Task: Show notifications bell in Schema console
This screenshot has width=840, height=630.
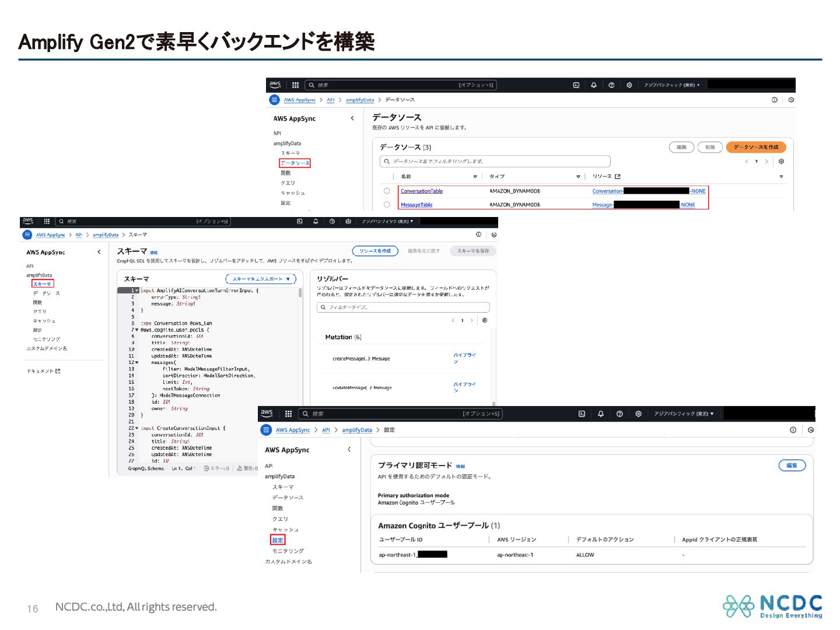Action: pos(316,222)
